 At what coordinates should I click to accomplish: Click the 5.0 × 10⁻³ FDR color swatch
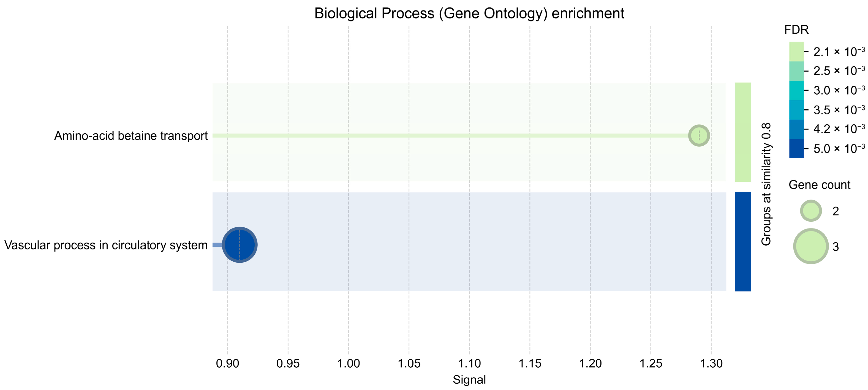coord(796,149)
